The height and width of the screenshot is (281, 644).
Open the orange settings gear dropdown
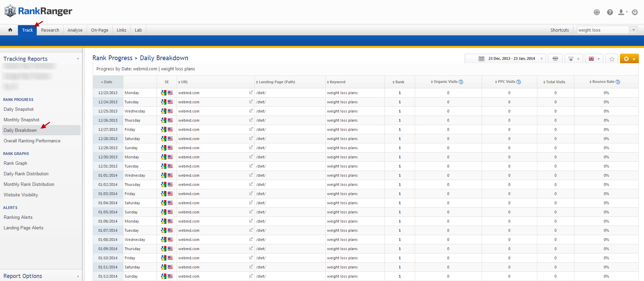click(629, 59)
